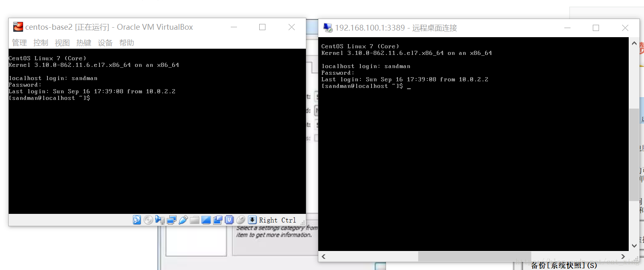644x270 pixels.
Task: Click the display monitor icon in VirtualBox status bar
Action: [x=206, y=220]
